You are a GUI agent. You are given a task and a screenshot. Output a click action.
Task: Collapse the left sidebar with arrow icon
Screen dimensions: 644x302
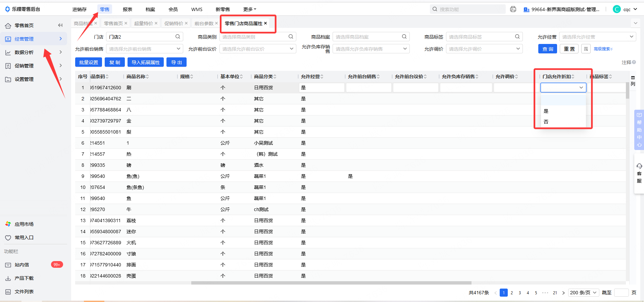(60, 25)
